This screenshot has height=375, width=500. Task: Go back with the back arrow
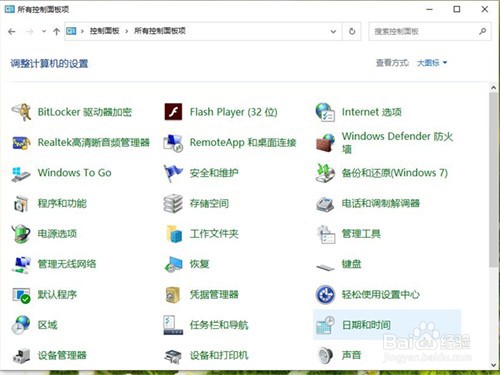[x=12, y=31]
